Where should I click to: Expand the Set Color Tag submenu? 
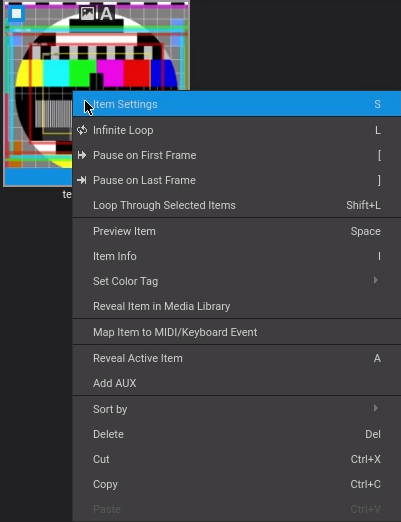pyautogui.click(x=237, y=281)
